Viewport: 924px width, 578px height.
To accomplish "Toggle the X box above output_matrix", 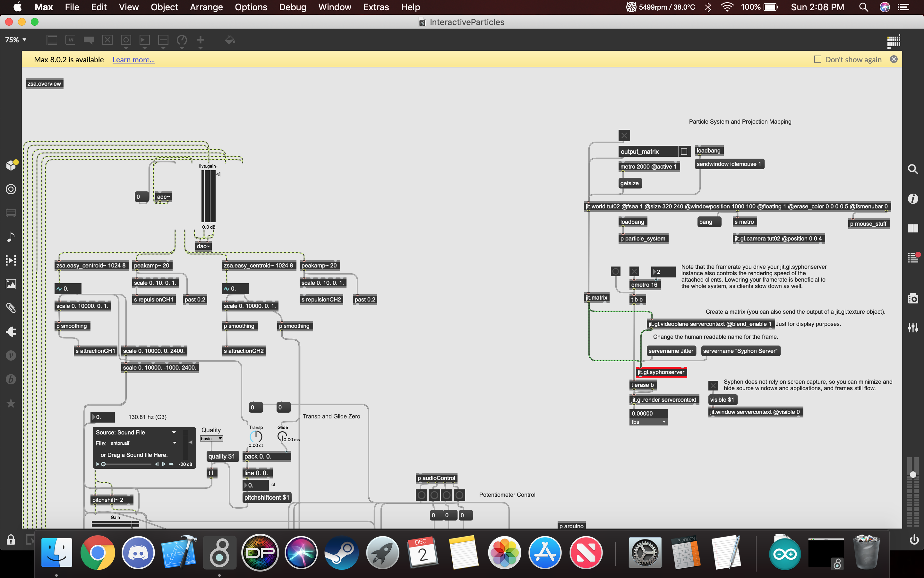I will coord(624,135).
